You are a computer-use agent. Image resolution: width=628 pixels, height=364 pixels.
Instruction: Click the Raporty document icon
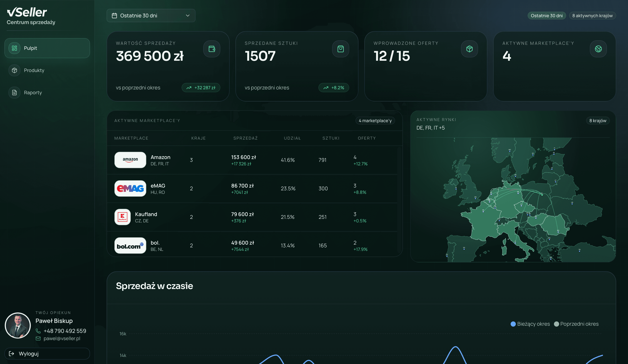tap(14, 92)
